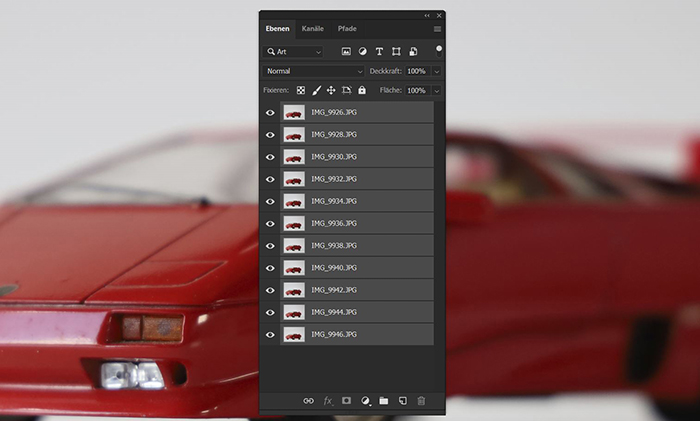Image resolution: width=700 pixels, height=421 pixels.
Task: Click the text layer filter icon
Action: 379,51
